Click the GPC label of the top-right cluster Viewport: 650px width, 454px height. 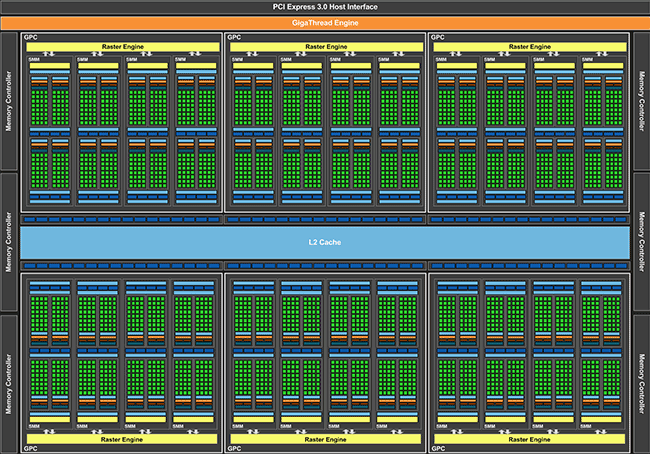[438, 38]
